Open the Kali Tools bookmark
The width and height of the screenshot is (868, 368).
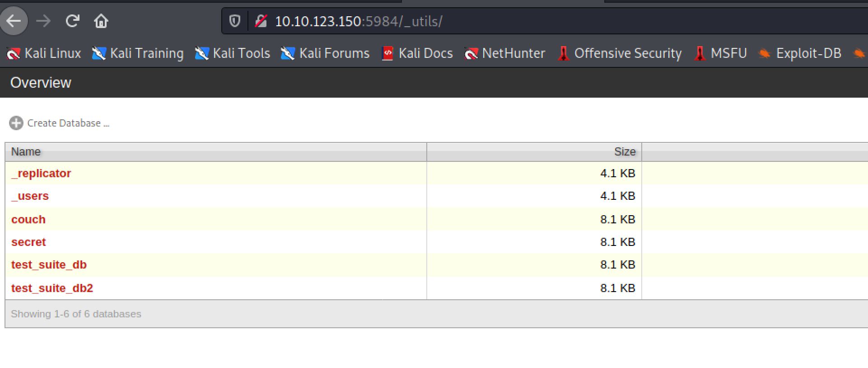pyautogui.click(x=233, y=53)
